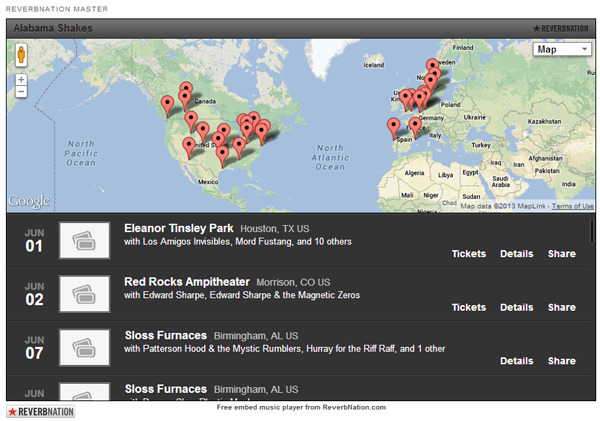The height and width of the screenshot is (421, 600).
Task: View Details for Red Rocks Ampitheater show
Action: (516, 308)
